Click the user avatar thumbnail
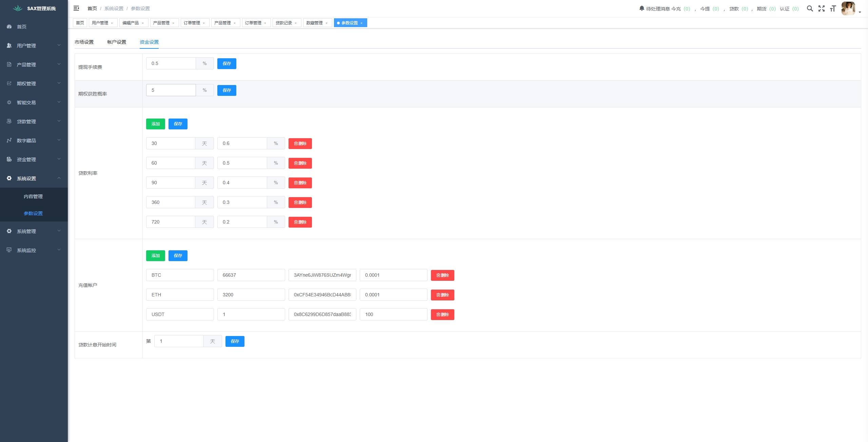Image resolution: width=868 pixels, height=442 pixels. (848, 8)
